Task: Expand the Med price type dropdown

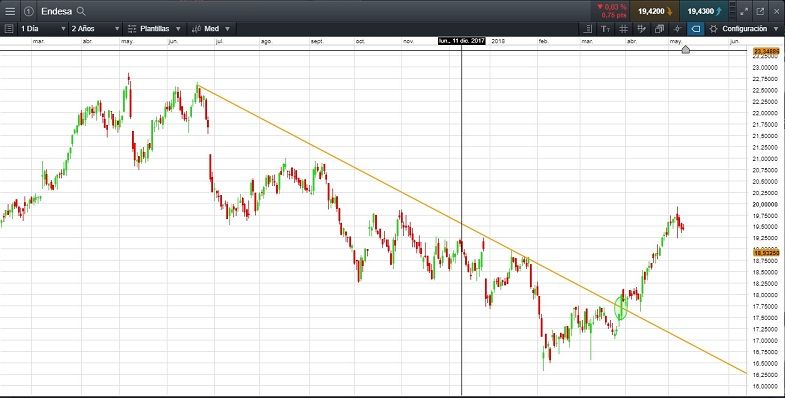Action: point(227,29)
